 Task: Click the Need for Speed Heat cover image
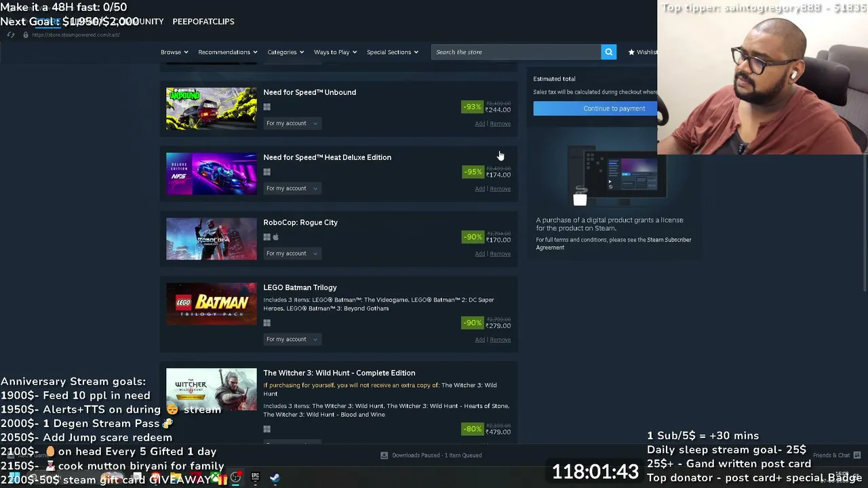(212, 174)
